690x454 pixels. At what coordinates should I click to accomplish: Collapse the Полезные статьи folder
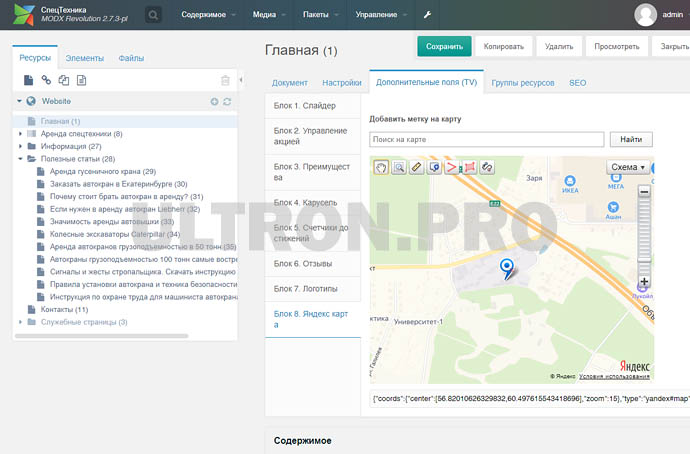[20, 159]
